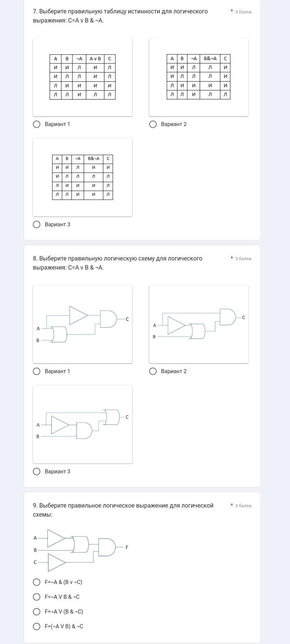Open truth table image with A v B column
This screenshot has width=290, height=644.
[x=83, y=77]
